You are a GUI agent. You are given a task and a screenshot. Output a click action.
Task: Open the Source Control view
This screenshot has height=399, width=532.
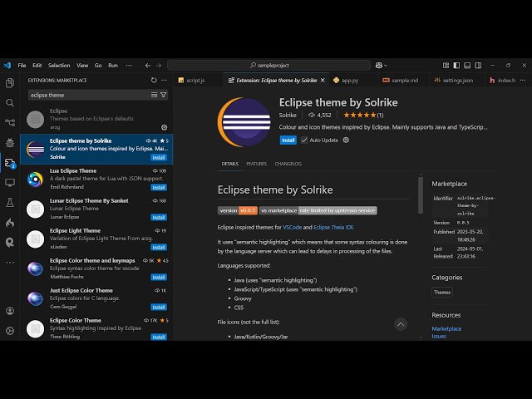(x=10, y=123)
